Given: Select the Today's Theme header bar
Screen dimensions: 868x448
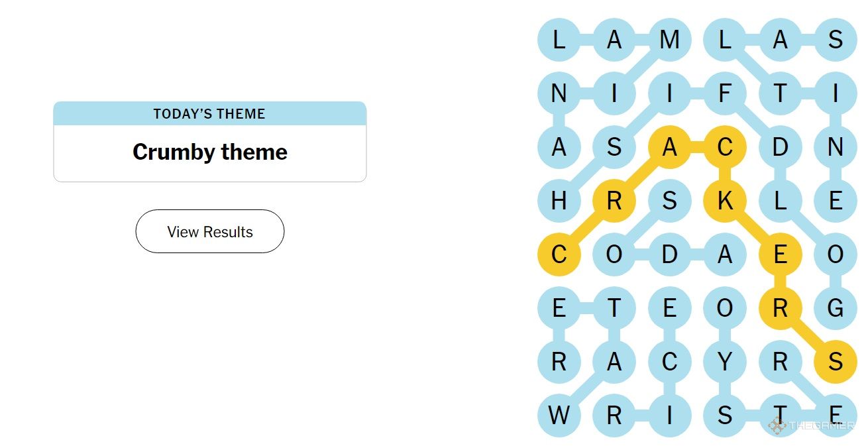Looking at the screenshot, I should (210, 113).
